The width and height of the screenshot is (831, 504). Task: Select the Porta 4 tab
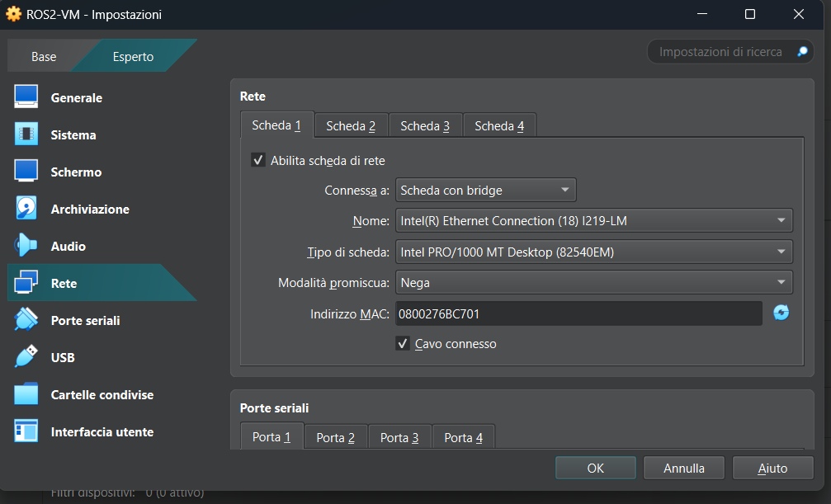(463, 437)
